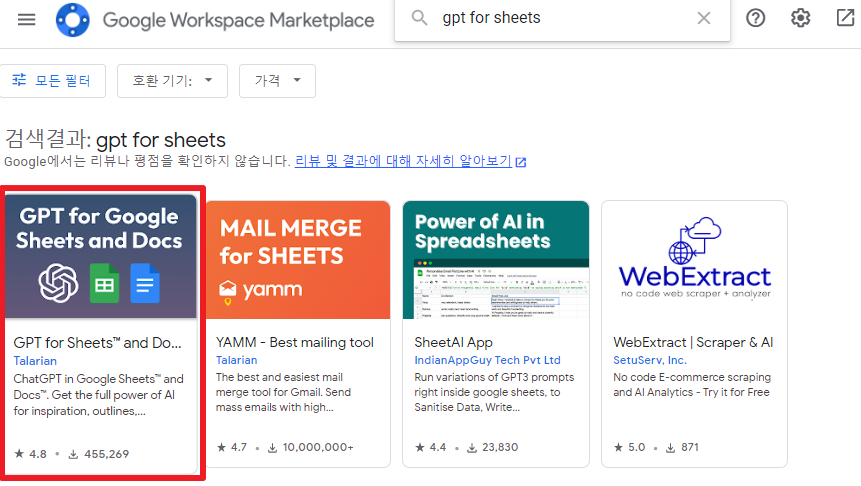The height and width of the screenshot is (486, 861).
Task: Select the WebExtract | Scraper & AI title
Action: click(x=693, y=342)
